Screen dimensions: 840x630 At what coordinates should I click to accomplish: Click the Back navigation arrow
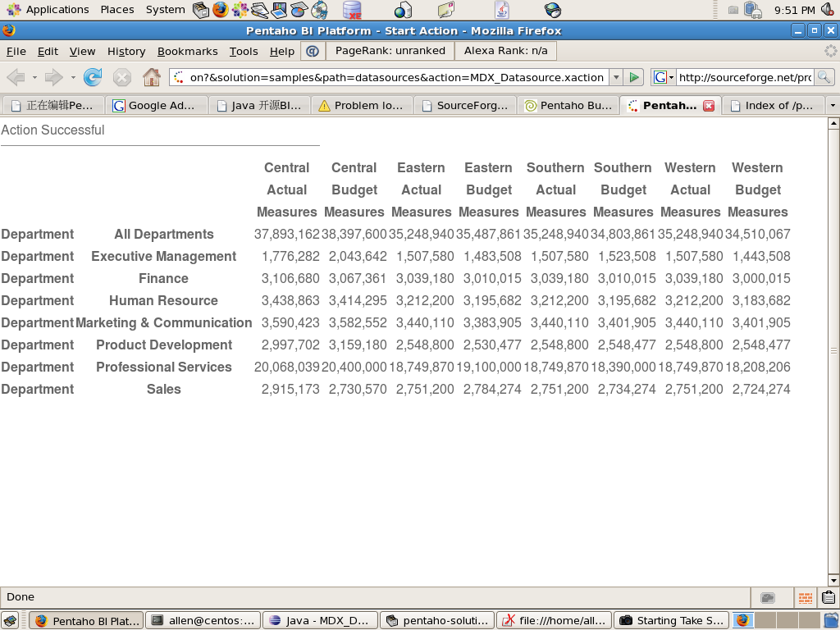(16, 77)
